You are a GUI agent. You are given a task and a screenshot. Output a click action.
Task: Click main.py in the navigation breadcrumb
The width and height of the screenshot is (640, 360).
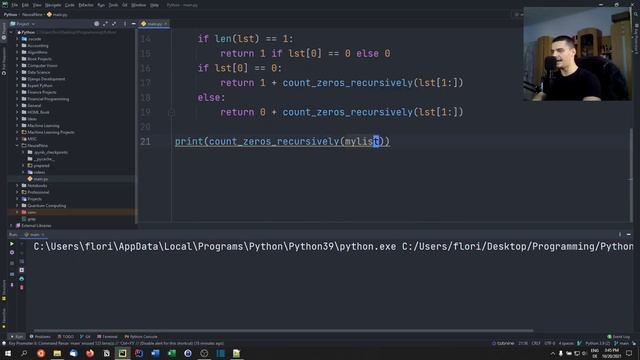click(x=57, y=14)
